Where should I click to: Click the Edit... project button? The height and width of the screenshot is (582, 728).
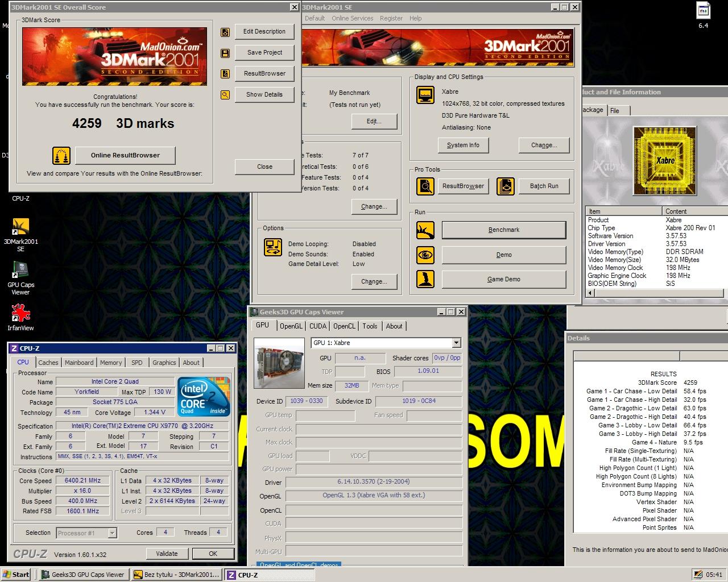[x=374, y=122]
